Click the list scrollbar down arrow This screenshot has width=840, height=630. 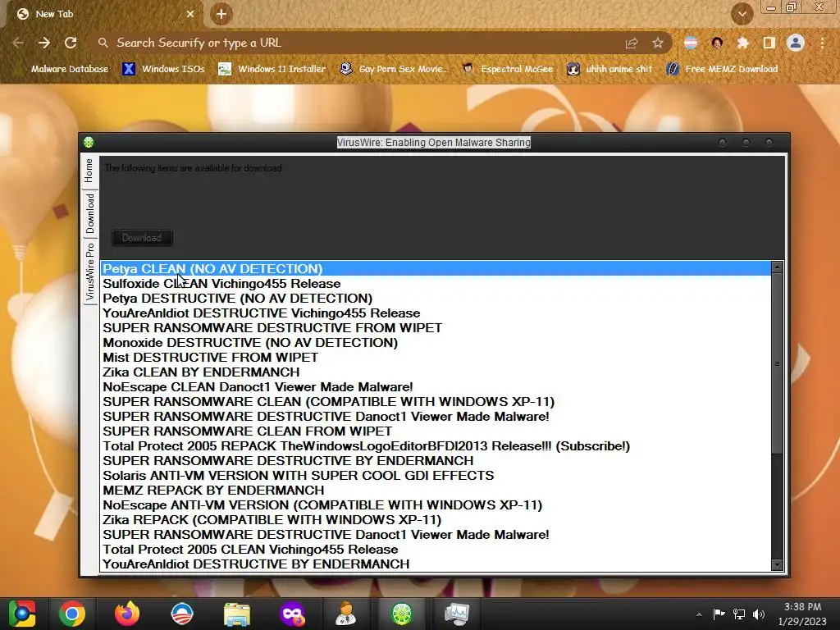click(x=778, y=564)
